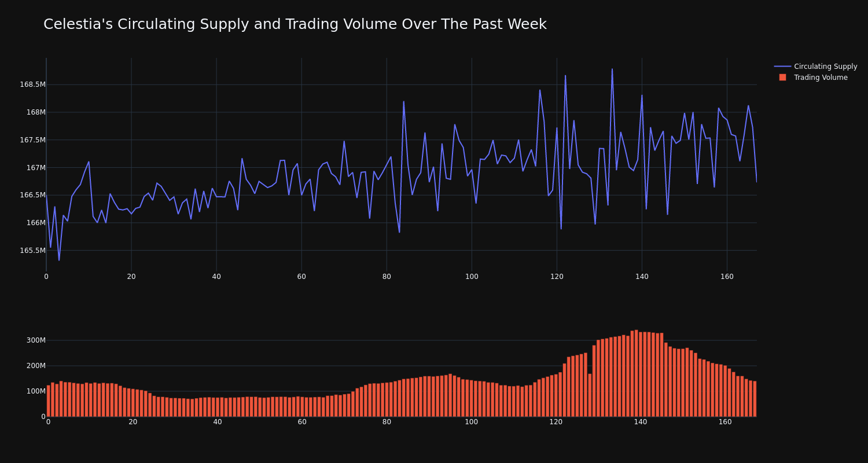
Task: Click the 165.5M y-axis label
Action: click(x=32, y=251)
